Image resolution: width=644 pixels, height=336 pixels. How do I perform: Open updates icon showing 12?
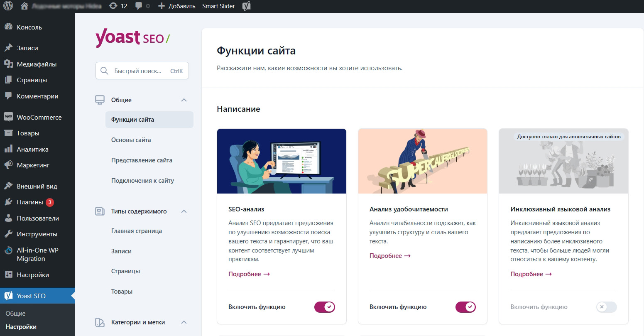click(113, 6)
